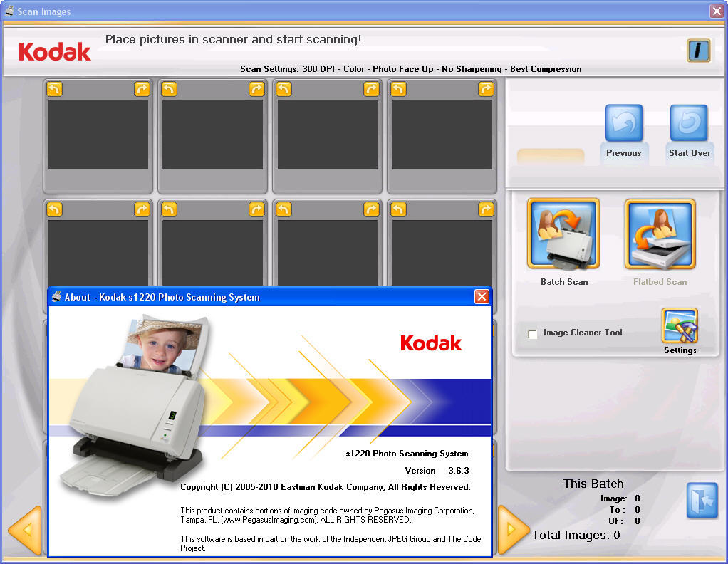The height and width of the screenshot is (564, 728).
Task: Enable the Image Cleaner Tool
Action: [x=532, y=333]
